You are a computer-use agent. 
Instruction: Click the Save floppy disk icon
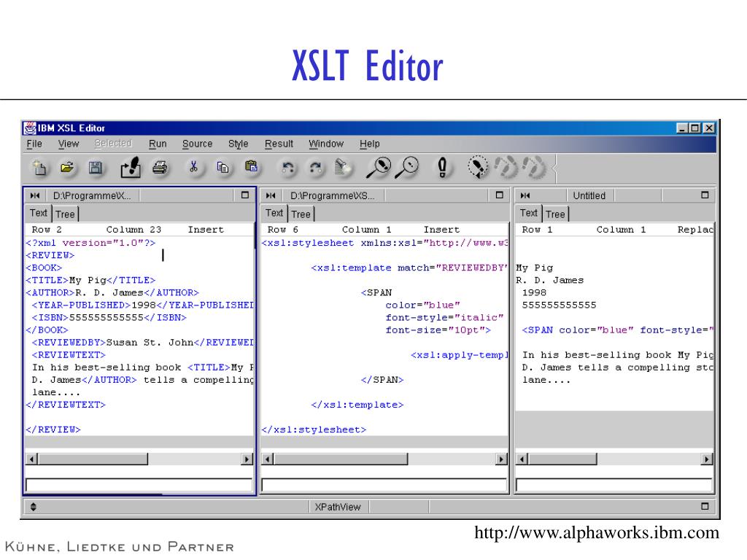(x=96, y=168)
